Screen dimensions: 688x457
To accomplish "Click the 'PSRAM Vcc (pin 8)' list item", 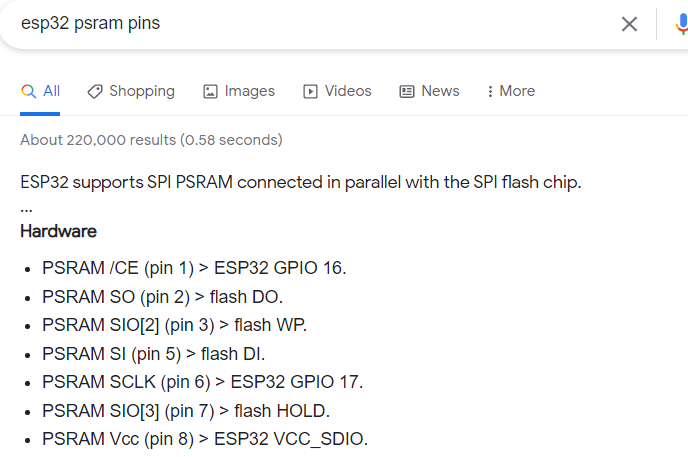I will tap(205, 439).
